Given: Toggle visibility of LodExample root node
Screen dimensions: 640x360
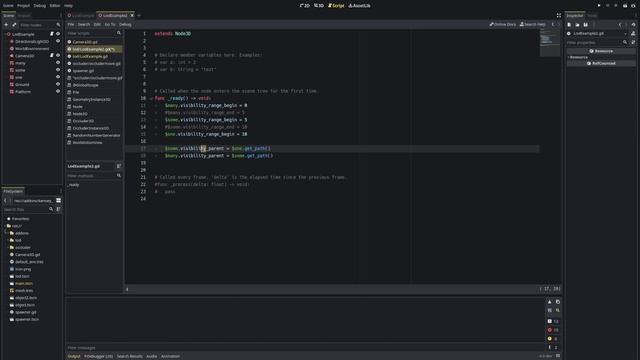Looking at the screenshot, I should (x=58, y=34).
